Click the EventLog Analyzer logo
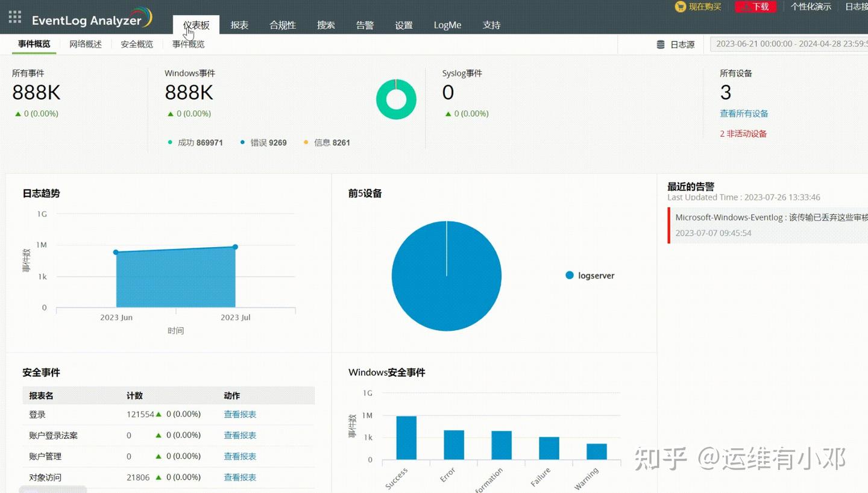The image size is (868, 493). (x=92, y=18)
